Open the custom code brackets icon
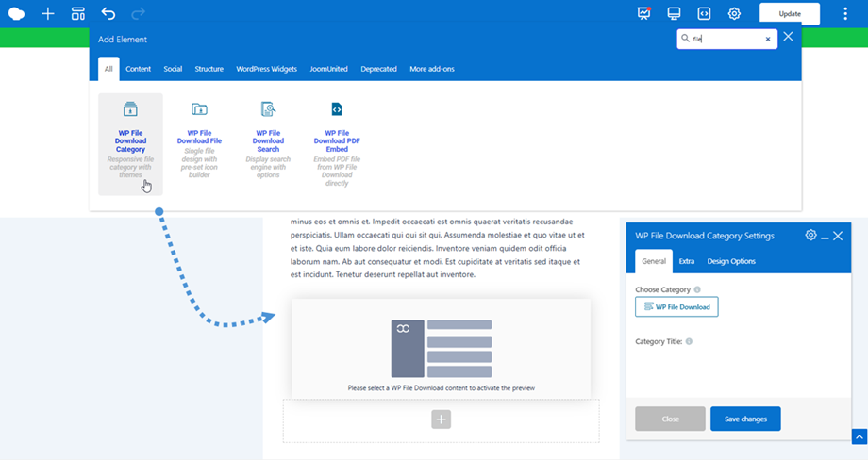Image resolution: width=868 pixels, height=460 pixels. click(704, 14)
